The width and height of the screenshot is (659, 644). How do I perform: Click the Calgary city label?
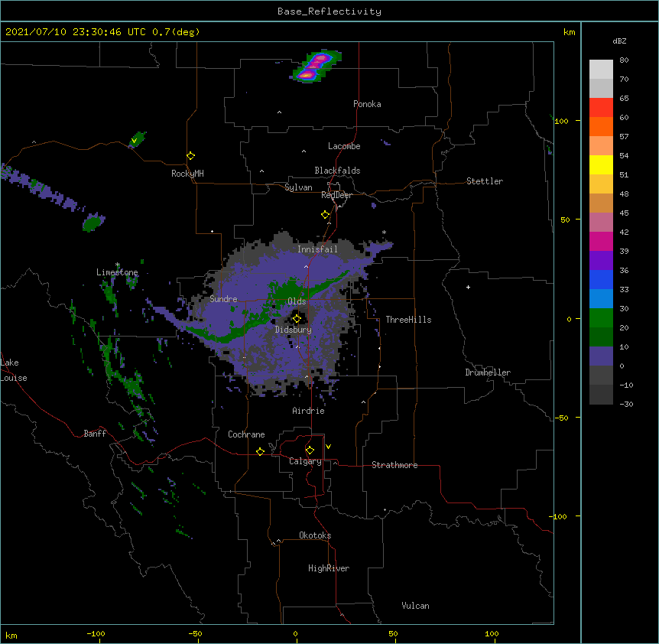click(x=305, y=461)
